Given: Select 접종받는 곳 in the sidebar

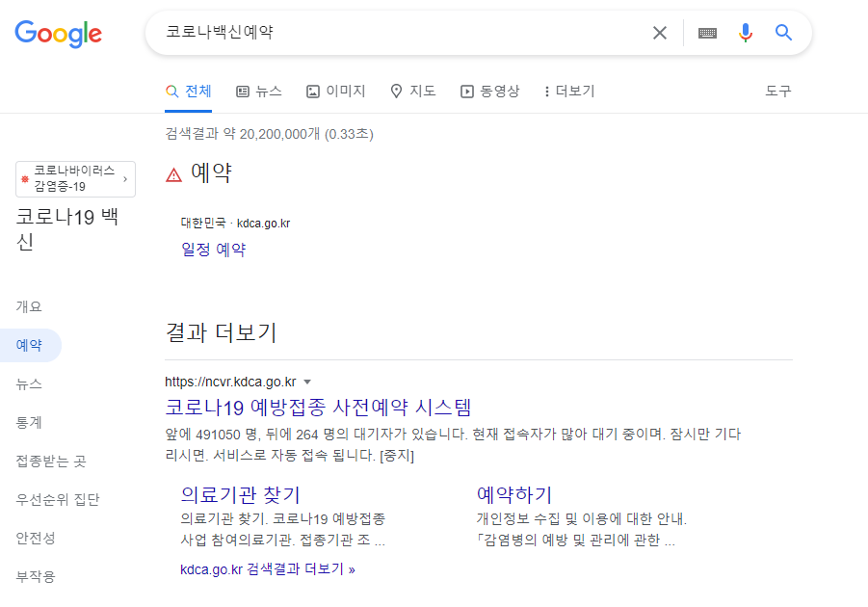Looking at the screenshot, I should pos(51,461).
